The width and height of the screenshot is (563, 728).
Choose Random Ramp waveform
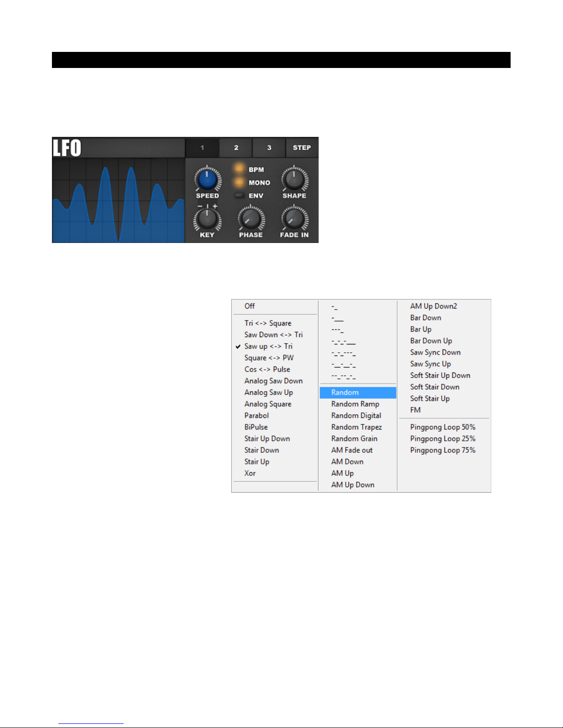(355, 404)
